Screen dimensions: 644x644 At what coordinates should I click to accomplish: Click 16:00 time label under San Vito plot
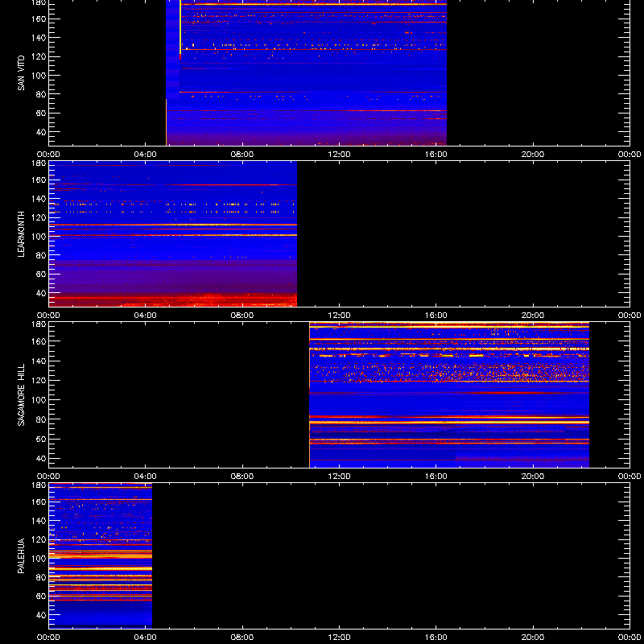coord(436,155)
